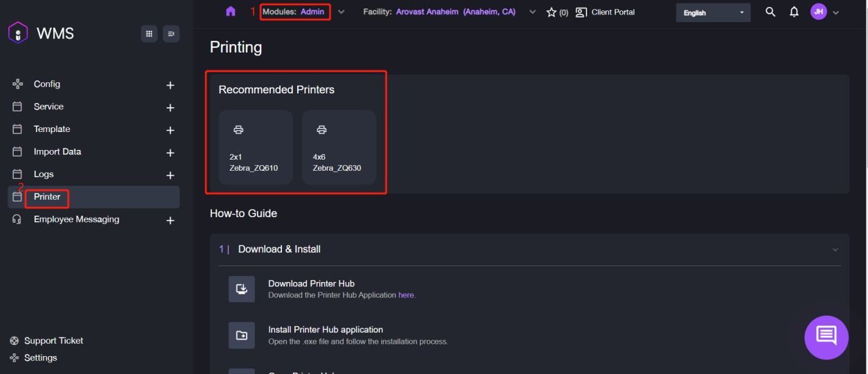
Task: Select Printer in the sidebar
Action: (47, 197)
